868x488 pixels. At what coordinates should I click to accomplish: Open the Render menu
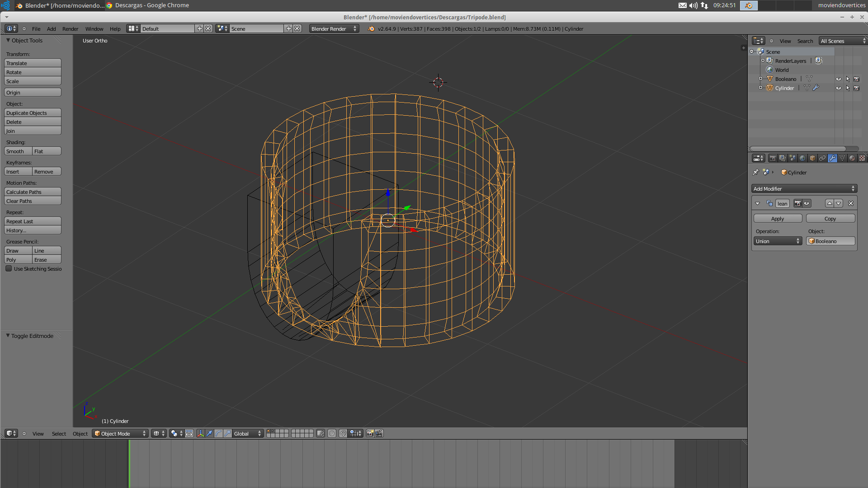tap(70, 29)
